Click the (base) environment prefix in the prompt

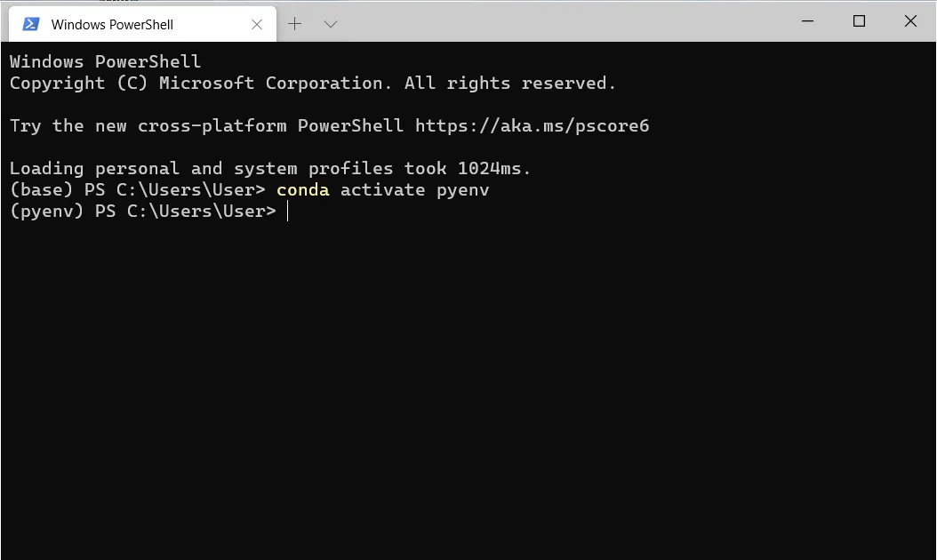(x=41, y=190)
